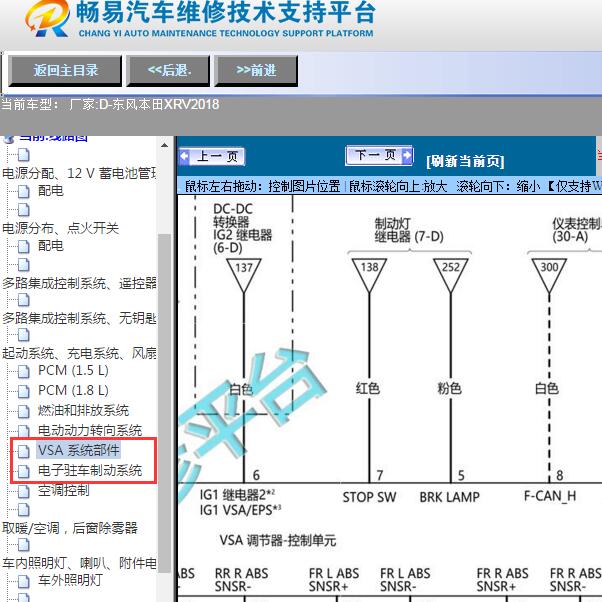
Task: Click the IG1 VSA/EPS label
Action: point(241,510)
